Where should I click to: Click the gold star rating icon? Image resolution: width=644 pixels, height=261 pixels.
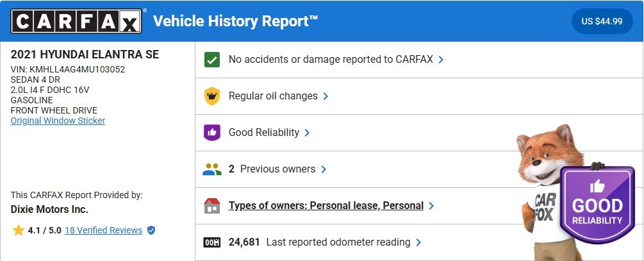(17, 229)
